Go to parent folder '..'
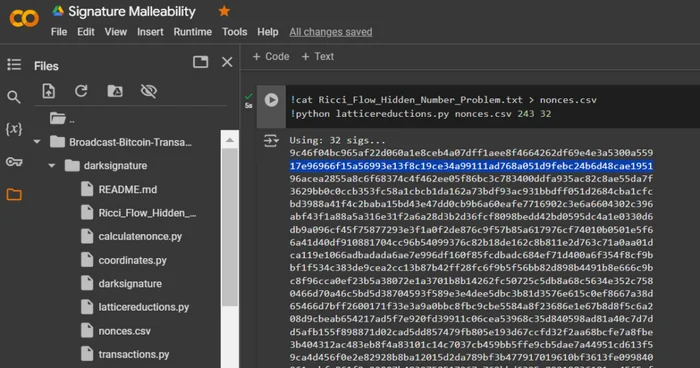Viewport: 700px width, 368px height. point(62,119)
